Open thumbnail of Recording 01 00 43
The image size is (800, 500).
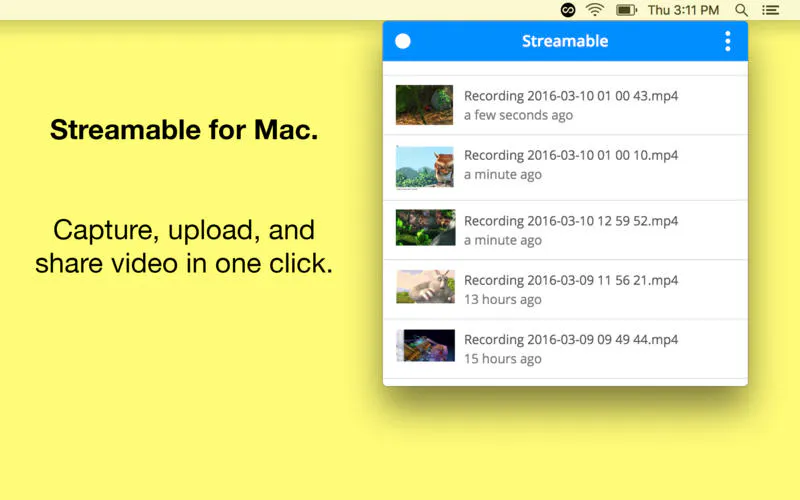(x=424, y=105)
